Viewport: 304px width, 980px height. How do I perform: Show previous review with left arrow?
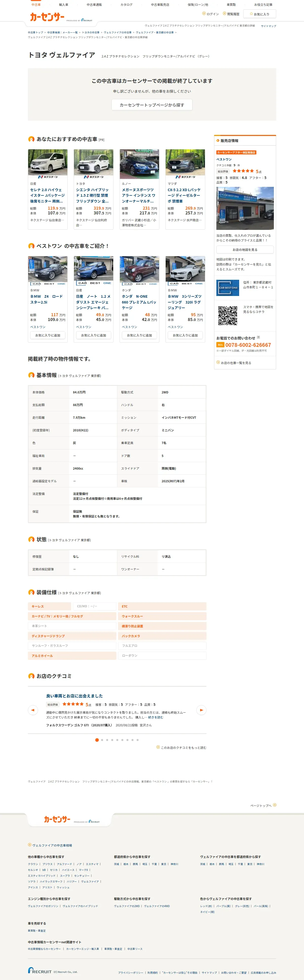tap(33, 710)
